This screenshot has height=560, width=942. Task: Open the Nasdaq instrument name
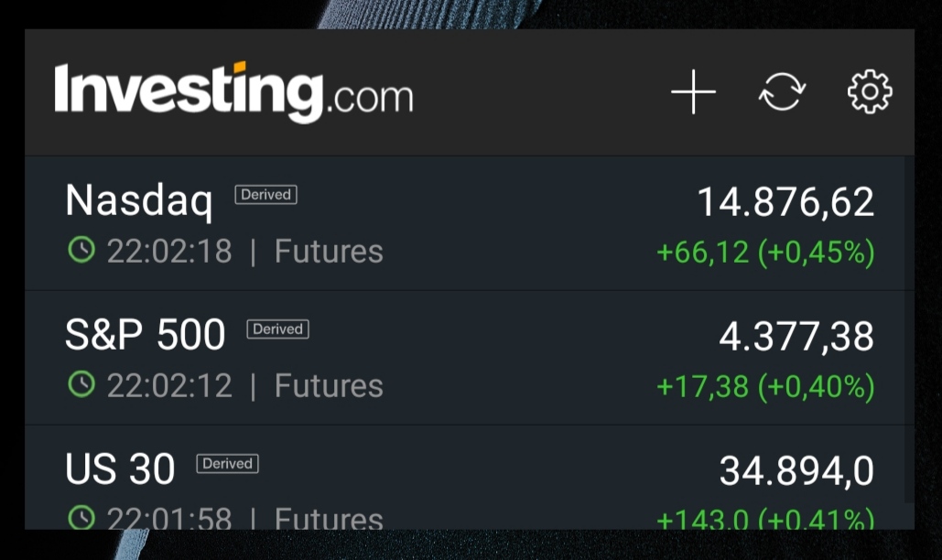pyautogui.click(x=138, y=200)
